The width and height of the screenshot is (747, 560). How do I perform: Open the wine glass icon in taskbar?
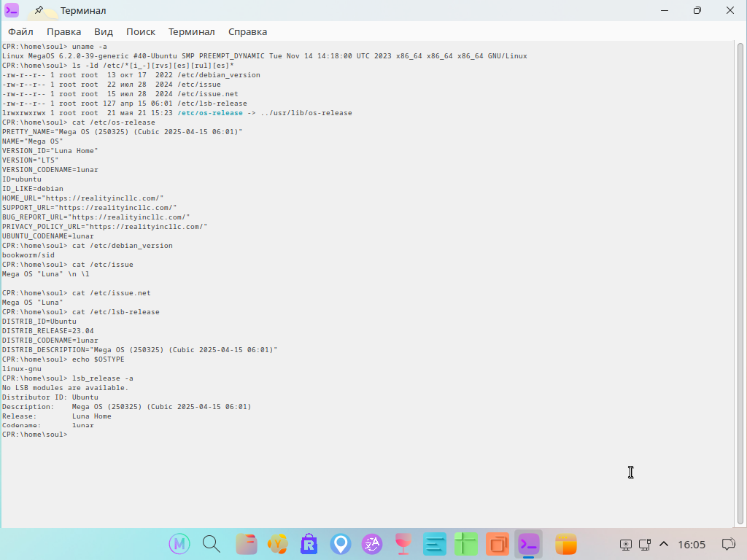403,544
